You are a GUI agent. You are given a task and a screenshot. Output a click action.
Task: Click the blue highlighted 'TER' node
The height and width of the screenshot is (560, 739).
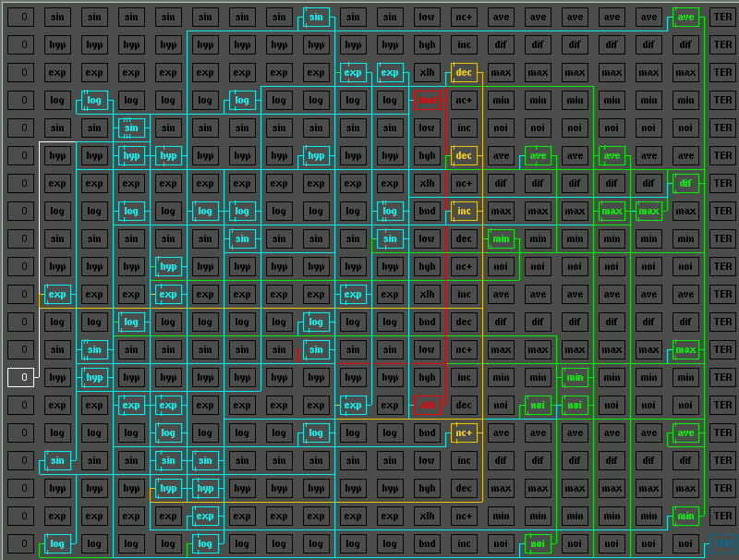[x=722, y=543]
